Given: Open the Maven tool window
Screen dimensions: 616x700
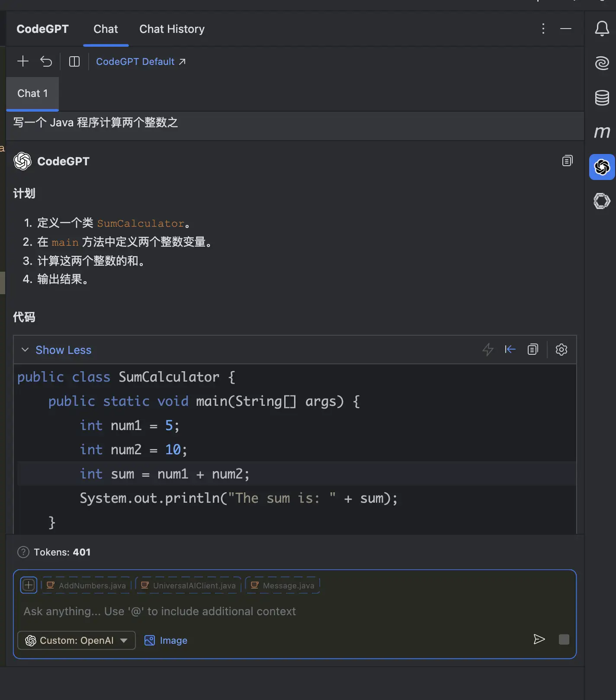Looking at the screenshot, I should pyautogui.click(x=602, y=132).
